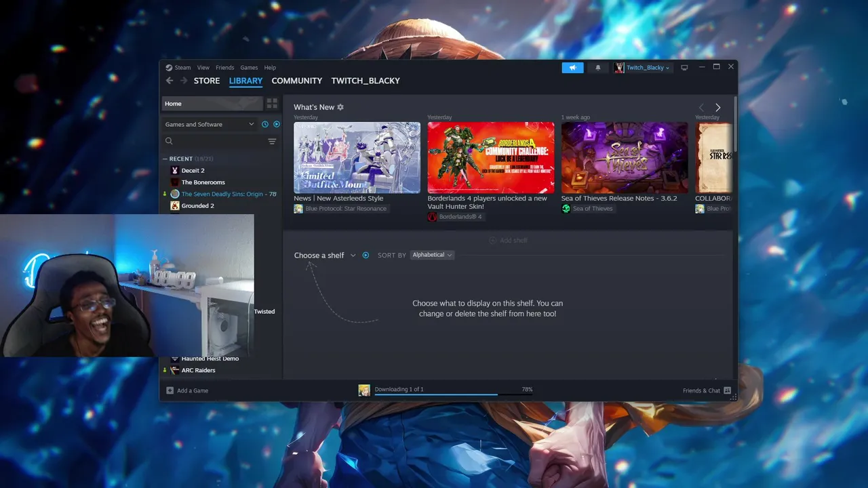Click the Sea of Thieves game label
The height and width of the screenshot is (488, 868).
point(593,209)
